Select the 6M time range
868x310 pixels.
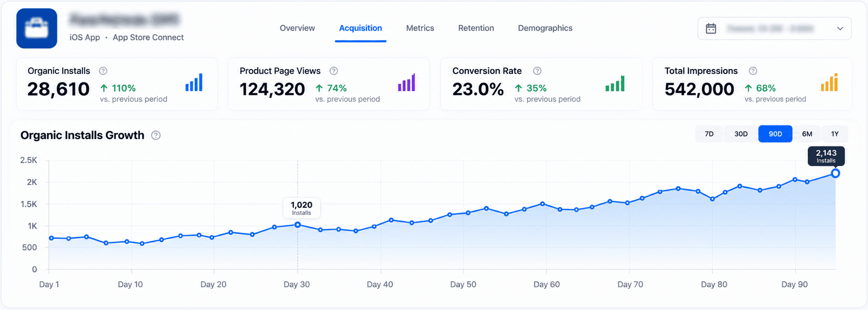click(807, 134)
